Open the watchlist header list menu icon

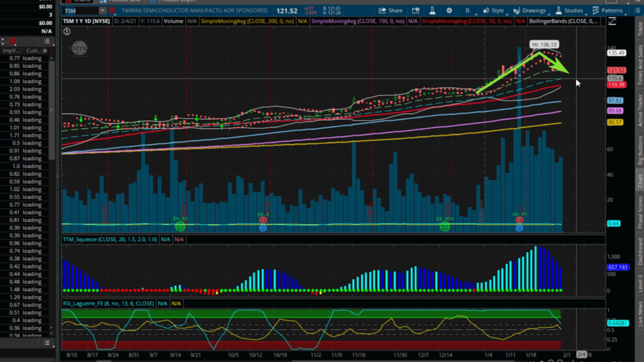(x=47, y=41)
